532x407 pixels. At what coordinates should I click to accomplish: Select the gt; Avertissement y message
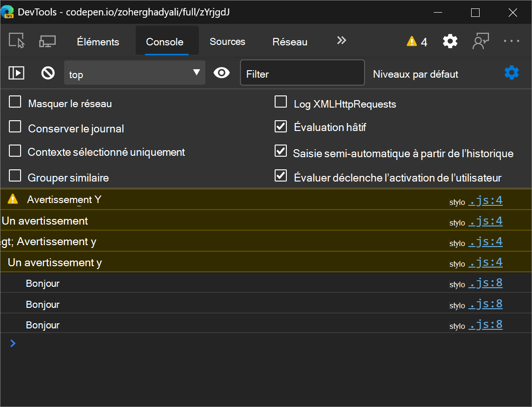pyautogui.click(x=49, y=241)
